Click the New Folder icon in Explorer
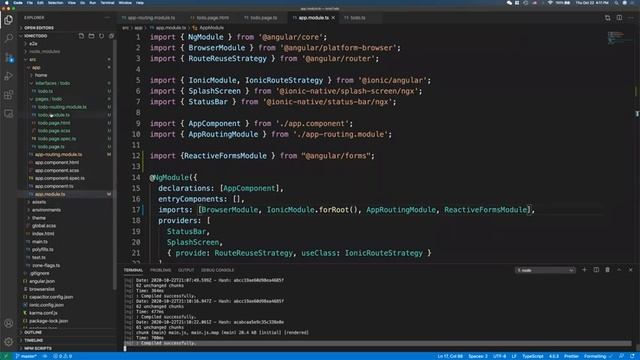640x360 pixels. [91, 36]
